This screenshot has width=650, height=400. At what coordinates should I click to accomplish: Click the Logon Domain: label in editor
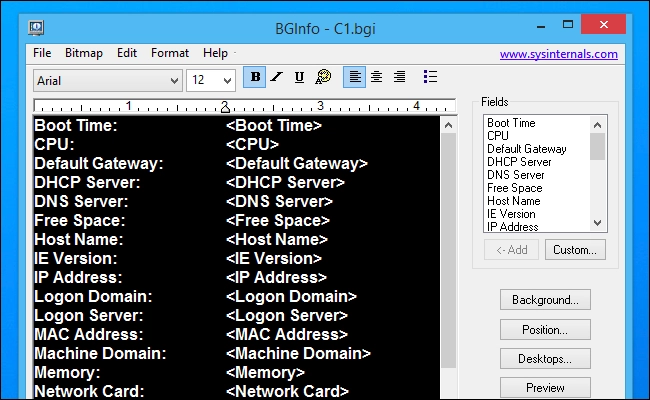[93, 296]
